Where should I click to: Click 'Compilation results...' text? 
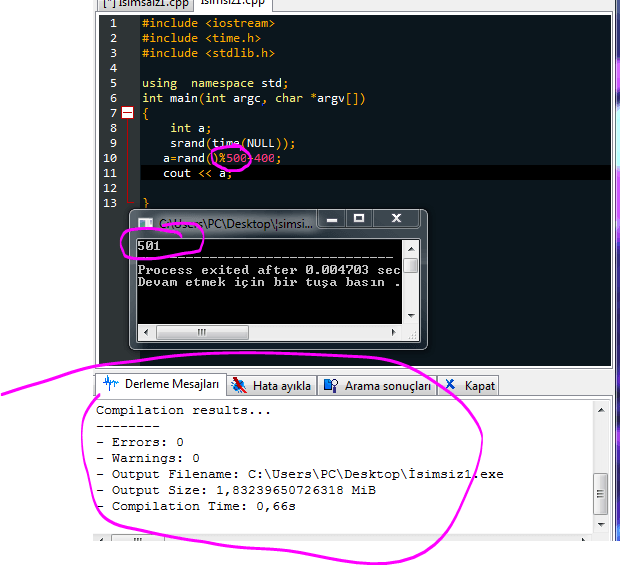(183, 410)
